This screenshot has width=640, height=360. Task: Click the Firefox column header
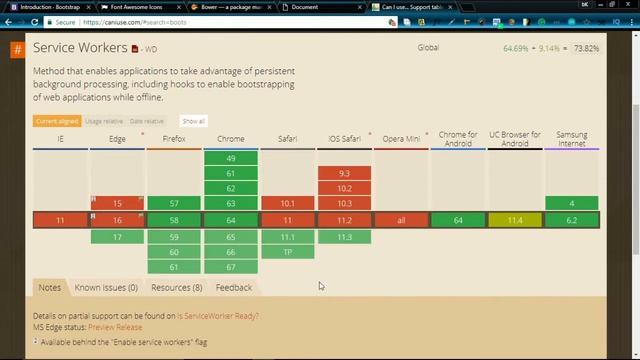174,139
